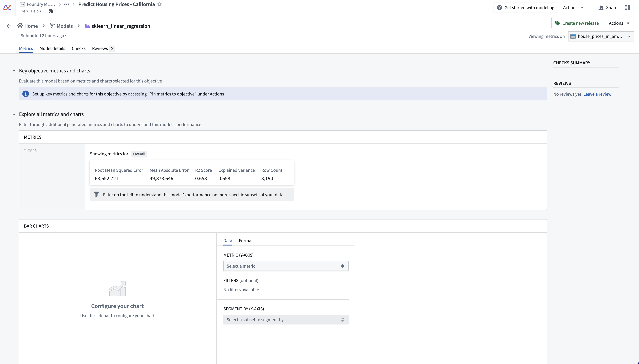Open the File menu
The image size is (639, 364).
(24, 11)
